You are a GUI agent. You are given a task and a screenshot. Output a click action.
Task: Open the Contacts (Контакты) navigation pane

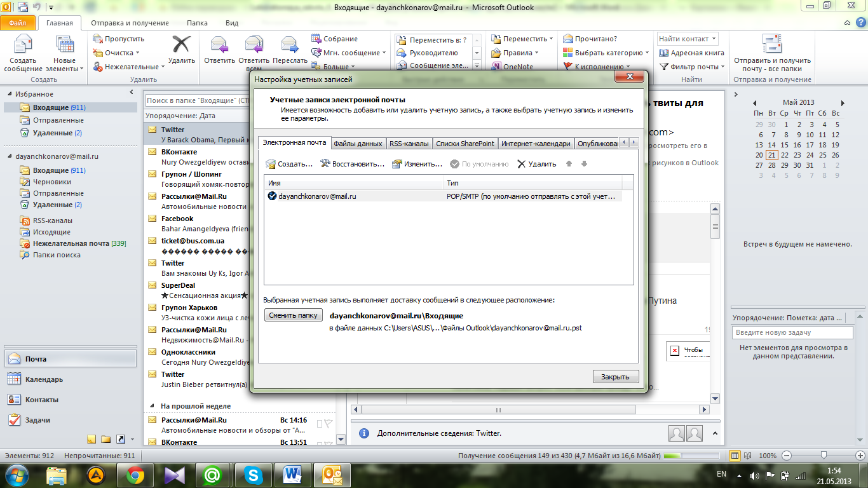(x=69, y=400)
